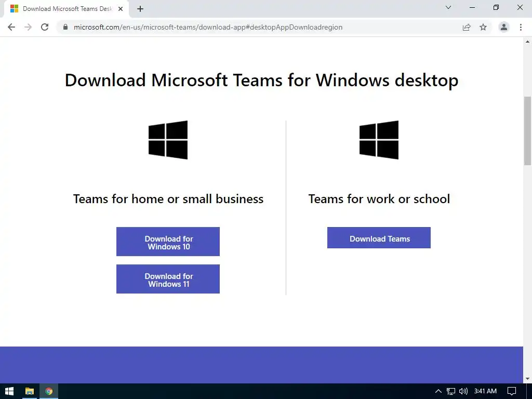Open network status in the tray
This screenshot has height=399, width=532.
pyautogui.click(x=450, y=391)
